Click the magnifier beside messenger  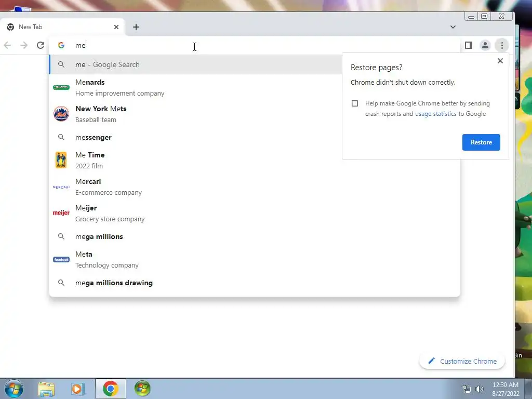pos(61,137)
